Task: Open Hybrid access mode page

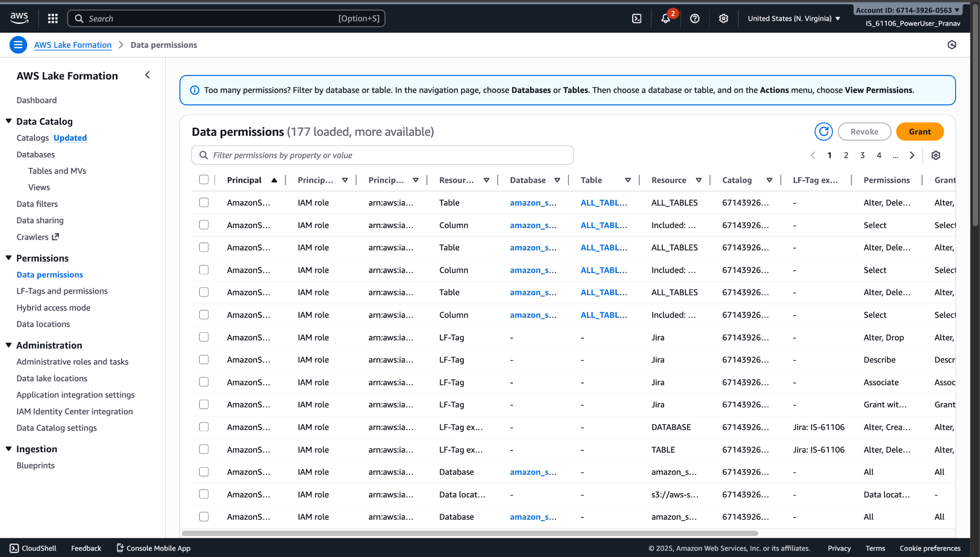Action: tap(53, 308)
